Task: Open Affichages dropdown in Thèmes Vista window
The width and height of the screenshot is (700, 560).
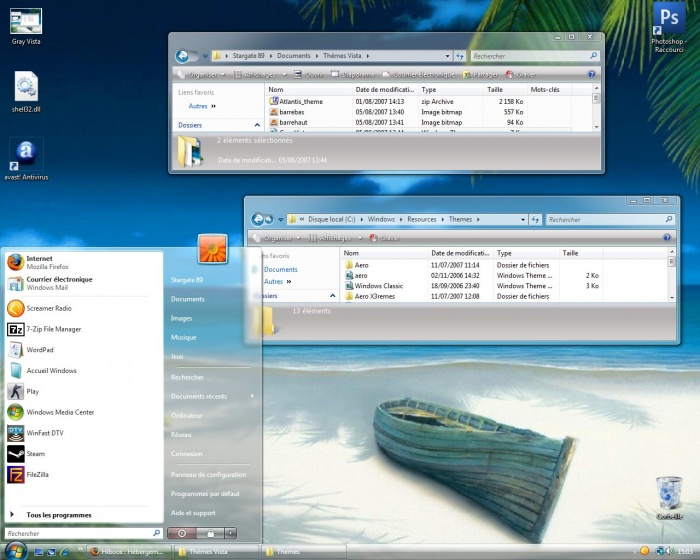Action: pos(262,74)
